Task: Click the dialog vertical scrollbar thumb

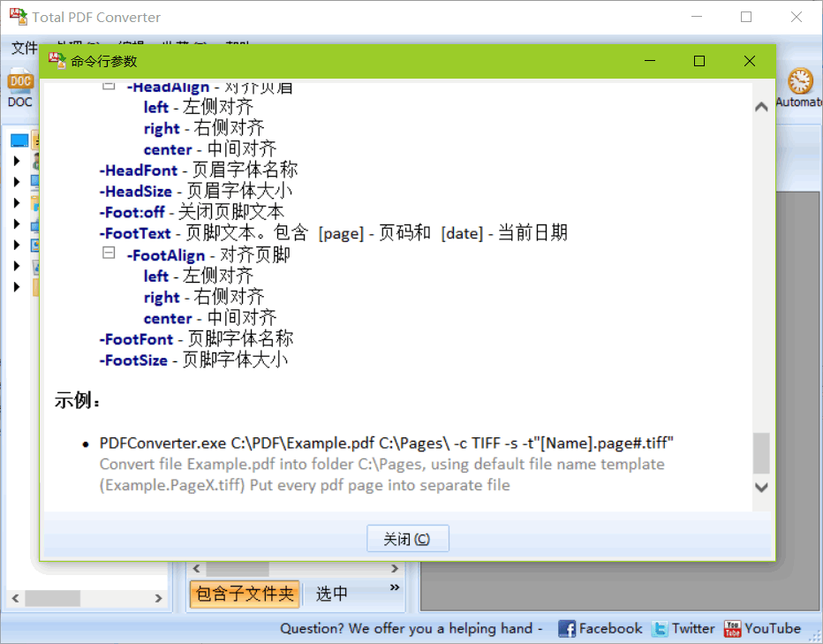Action: click(761, 453)
